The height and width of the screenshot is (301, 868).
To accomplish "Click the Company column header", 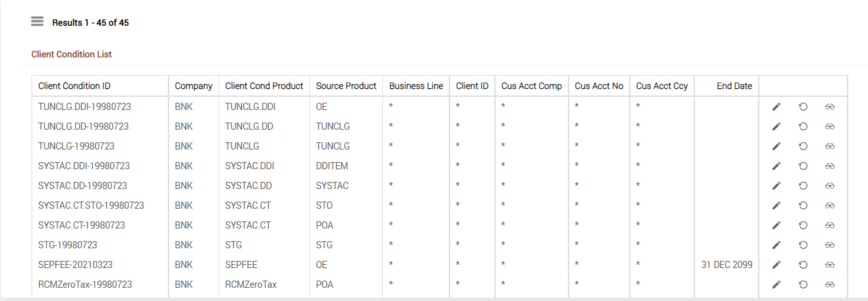I will coord(193,86).
